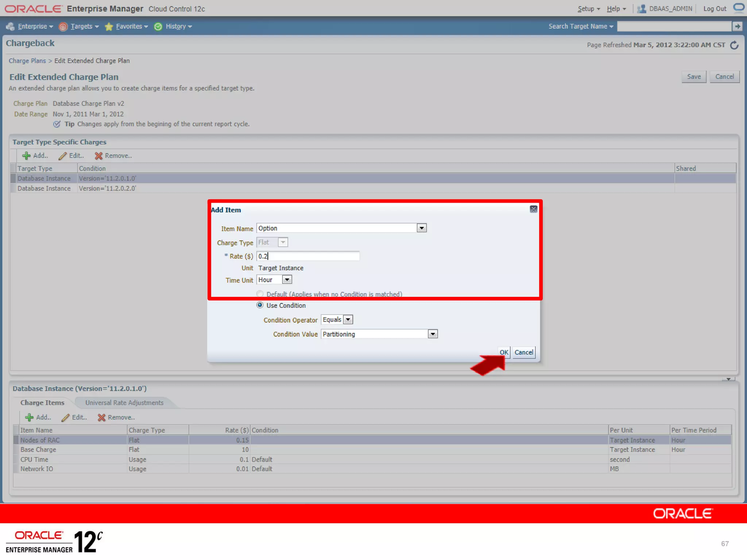Close the Add Item dialog
Screen dimensions: 747x560
(x=533, y=209)
